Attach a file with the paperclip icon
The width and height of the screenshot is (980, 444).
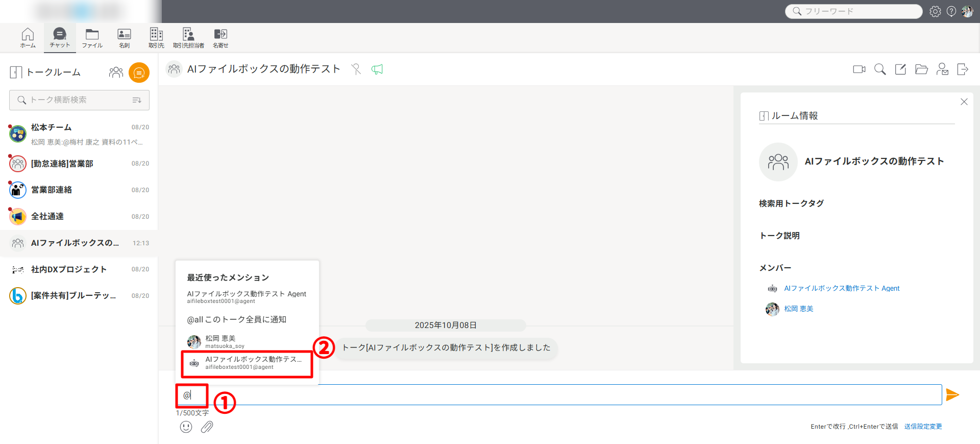pyautogui.click(x=207, y=427)
